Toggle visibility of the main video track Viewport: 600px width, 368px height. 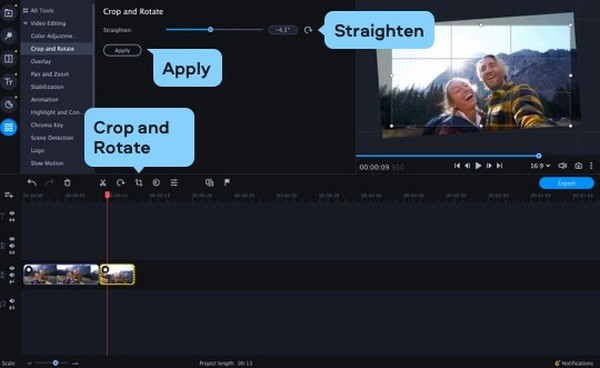pos(12,268)
